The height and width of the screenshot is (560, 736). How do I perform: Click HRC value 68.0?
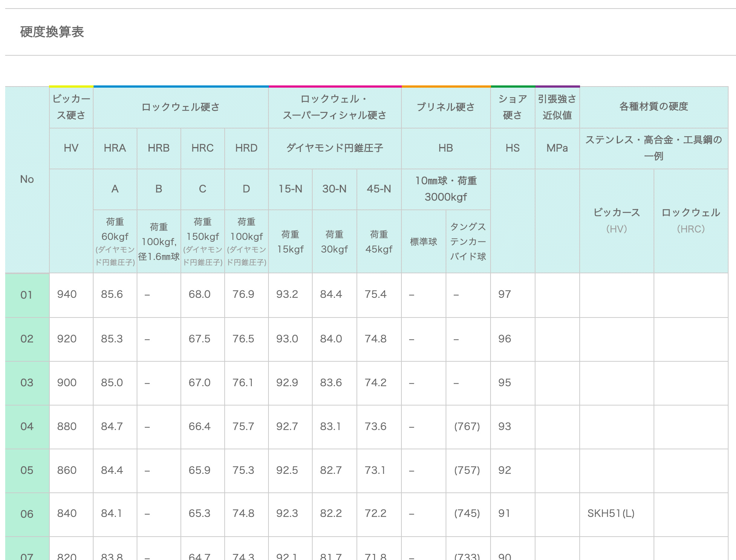[x=199, y=294]
